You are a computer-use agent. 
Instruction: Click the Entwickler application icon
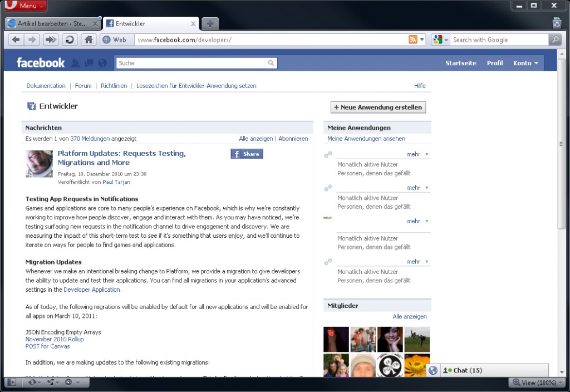[31, 106]
